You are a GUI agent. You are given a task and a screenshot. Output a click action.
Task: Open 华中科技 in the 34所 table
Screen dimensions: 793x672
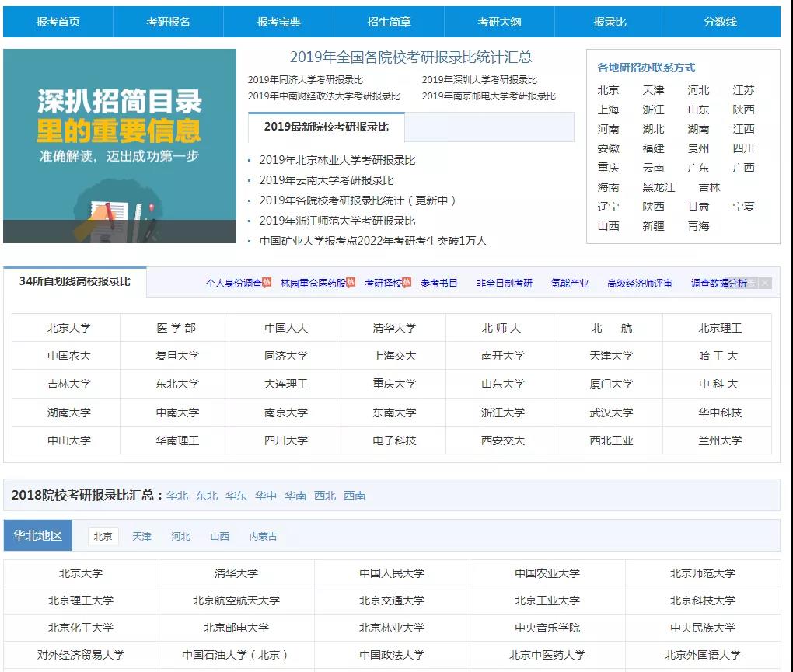tap(720, 413)
